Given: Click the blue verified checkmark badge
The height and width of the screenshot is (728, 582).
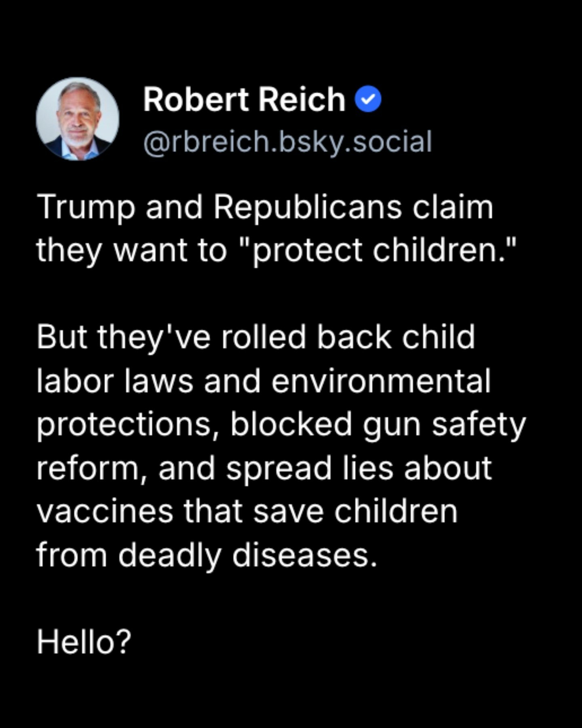Looking at the screenshot, I should [x=368, y=99].
